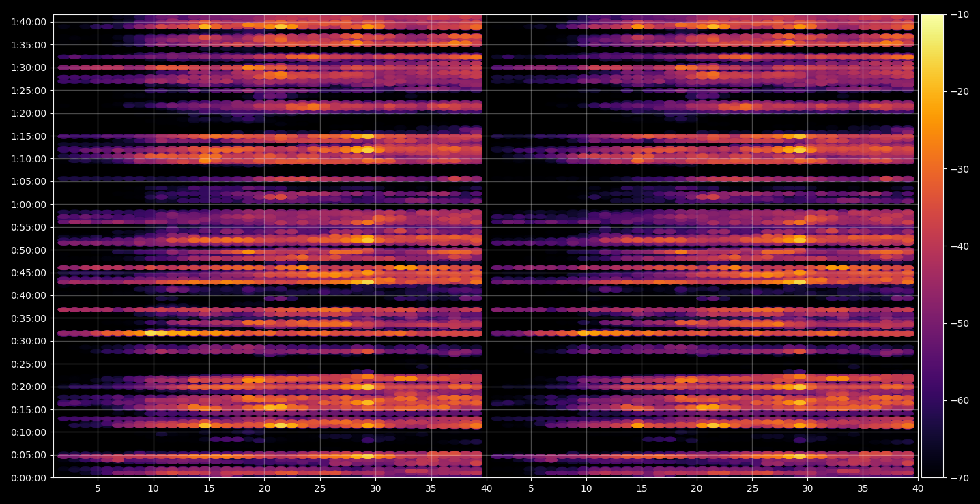Select the 1:10:00 y-axis tick label
This screenshot has width=980, height=504.
click(29, 159)
